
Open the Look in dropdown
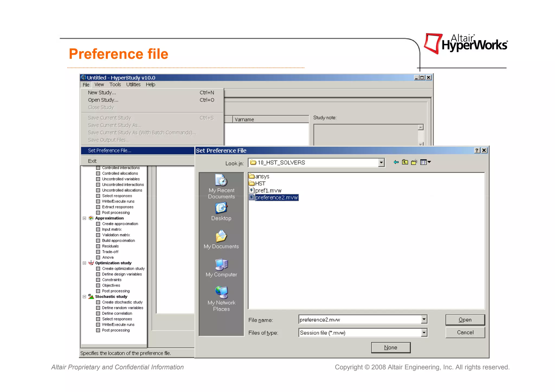[x=381, y=163]
